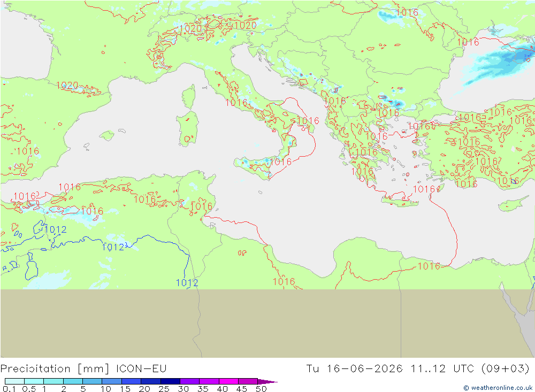
Task: Click the legend value '10'
Action: [106, 389]
